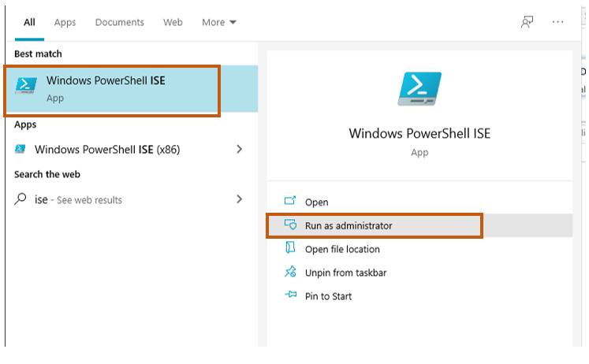Screen dimensions: 589x364
Task: Click the Apps section heading
Action: (25, 124)
